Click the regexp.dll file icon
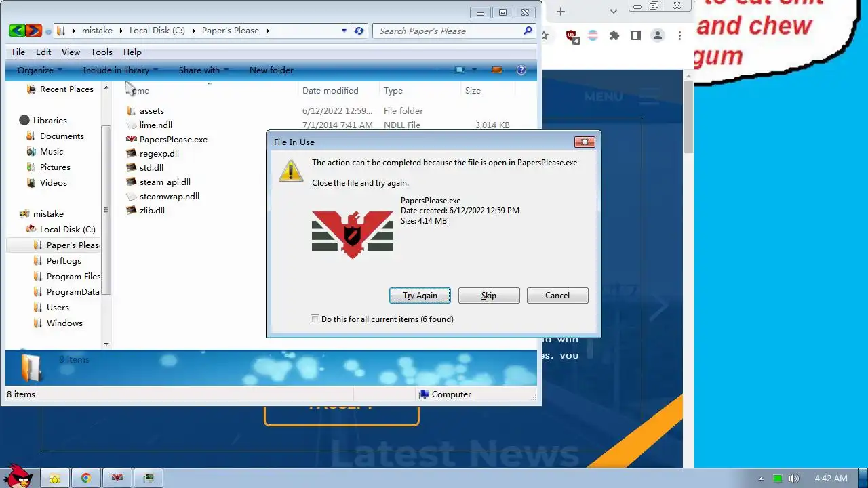Viewport: 868px width, 488px height. (x=132, y=153)
